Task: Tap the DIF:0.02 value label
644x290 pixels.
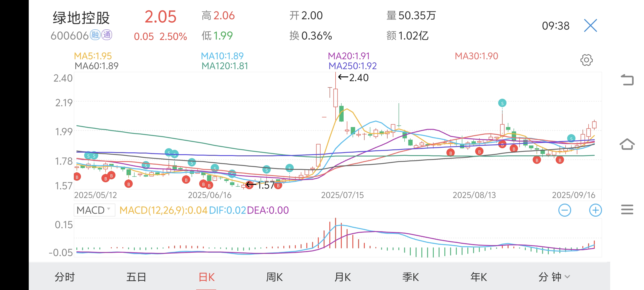Action: click(x=227, y=210)
